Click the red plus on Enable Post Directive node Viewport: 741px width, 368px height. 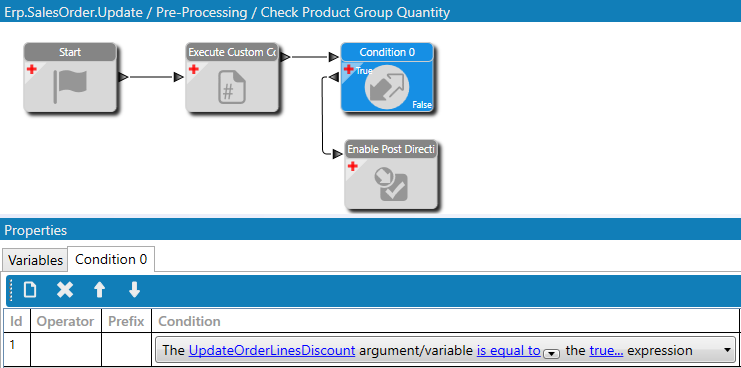click(353, 166)
